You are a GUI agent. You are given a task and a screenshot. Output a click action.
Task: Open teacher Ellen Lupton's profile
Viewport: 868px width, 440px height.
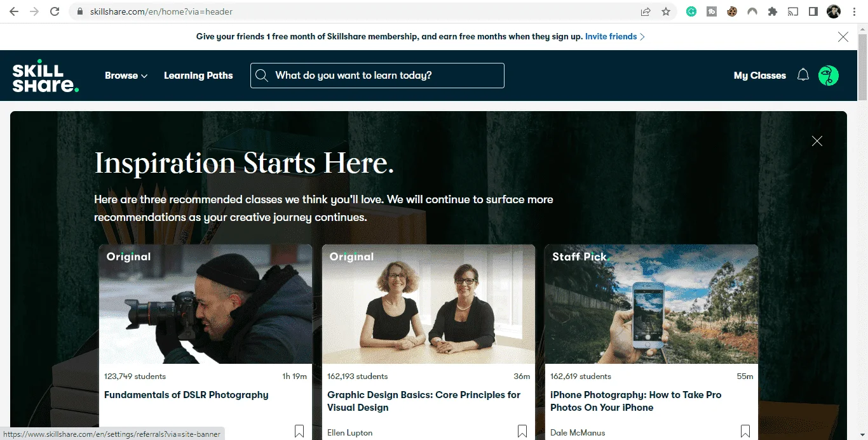pos(350,433)
